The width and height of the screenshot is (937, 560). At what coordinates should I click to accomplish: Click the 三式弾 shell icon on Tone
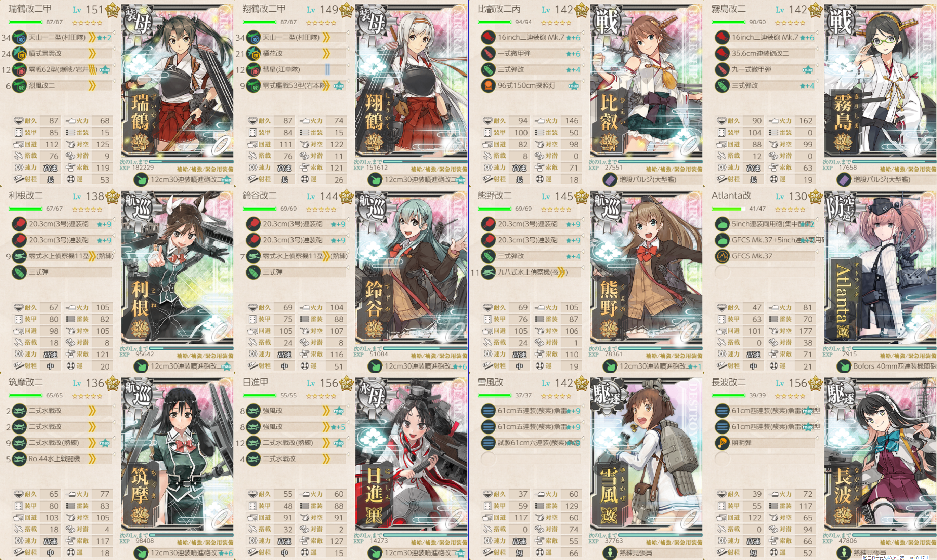[19, 272]
